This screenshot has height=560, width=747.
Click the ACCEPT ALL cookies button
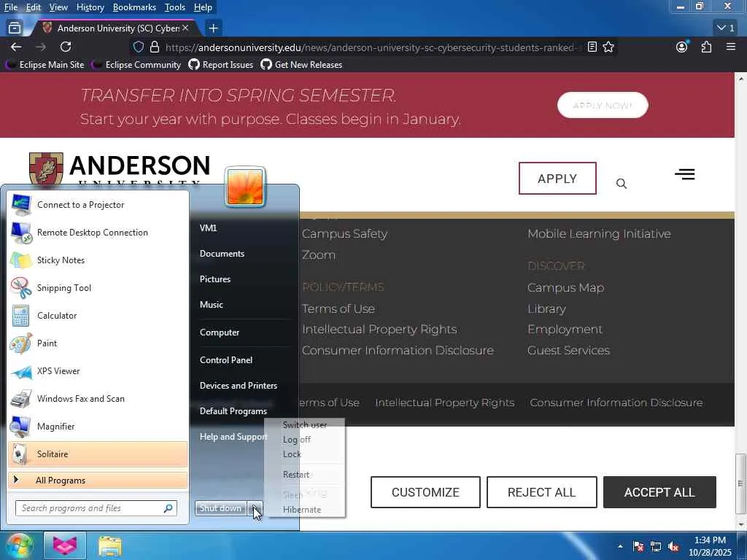[659, 492]
